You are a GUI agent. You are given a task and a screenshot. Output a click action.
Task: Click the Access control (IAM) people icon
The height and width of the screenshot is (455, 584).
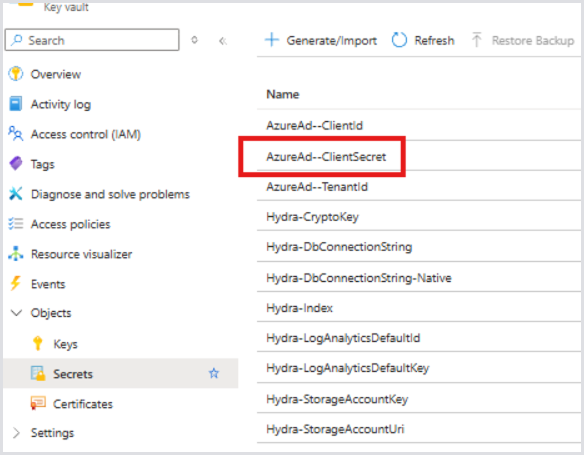pyautogui.click(x=16, y=134)
